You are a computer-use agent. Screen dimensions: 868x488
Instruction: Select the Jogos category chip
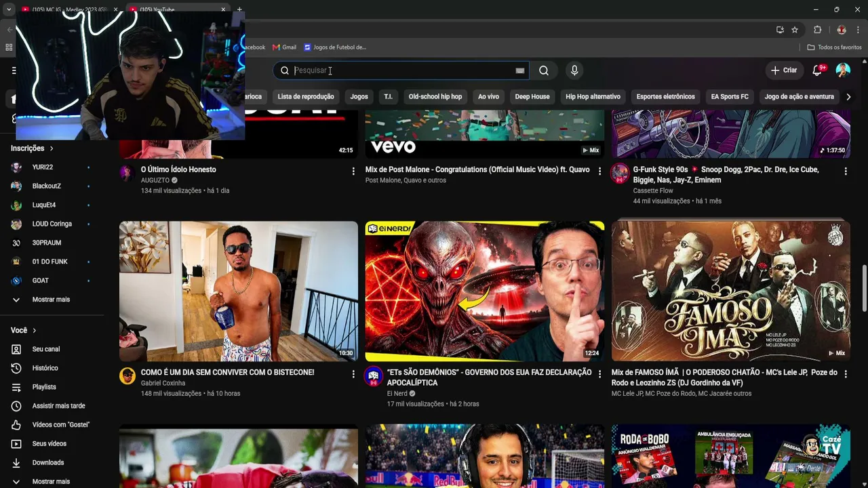tap(359, 97)
